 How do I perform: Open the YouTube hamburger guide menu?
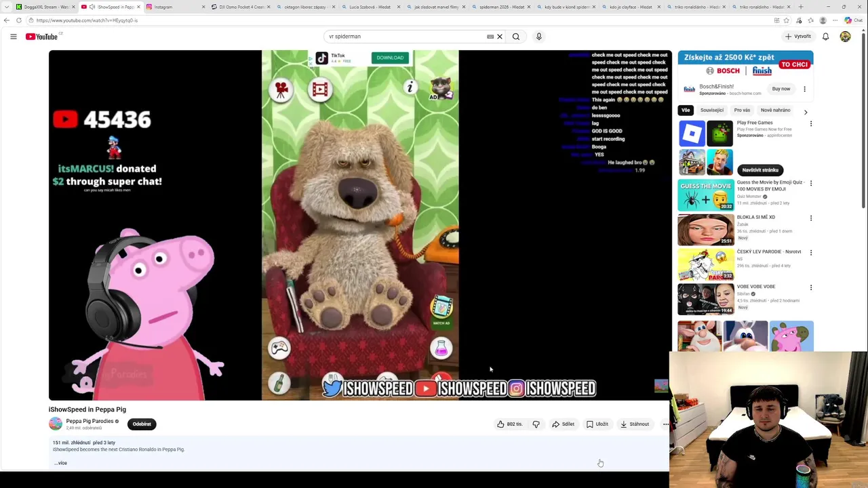13,37
